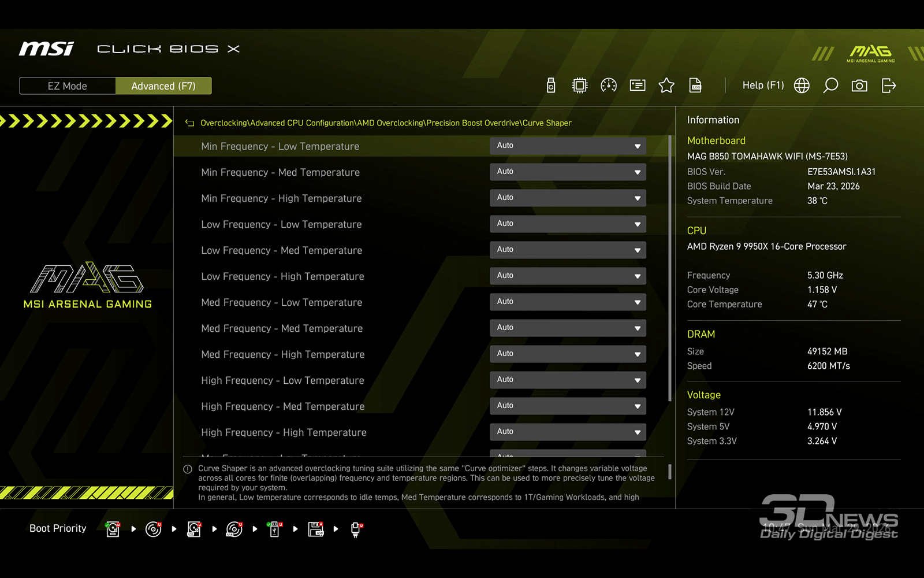924x578 pixels.
Task: Open the LOG file icon
Action: (x=695, y=86)
